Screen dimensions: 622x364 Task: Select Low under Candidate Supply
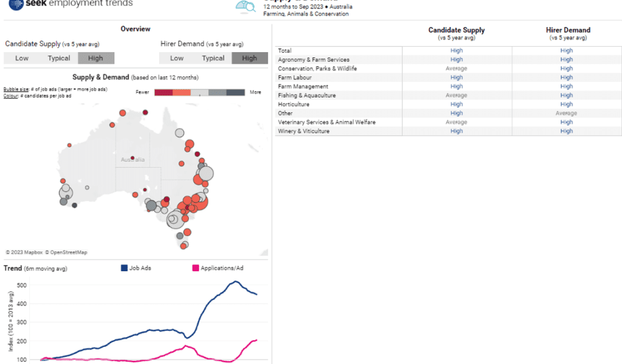coord(22,58)
